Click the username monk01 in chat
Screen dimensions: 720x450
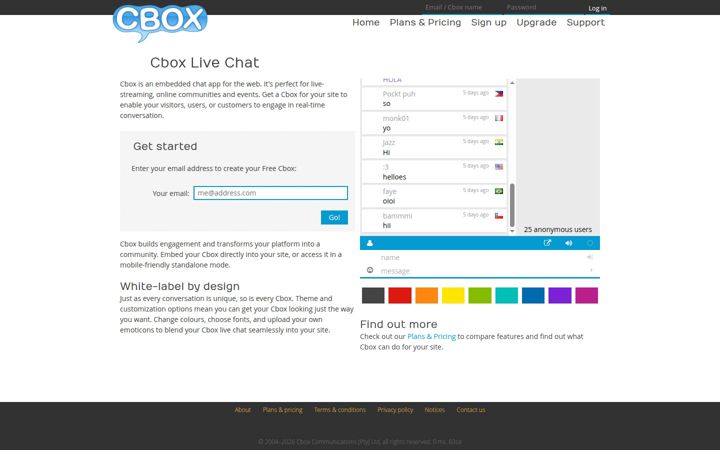click(x=396, y=118)
